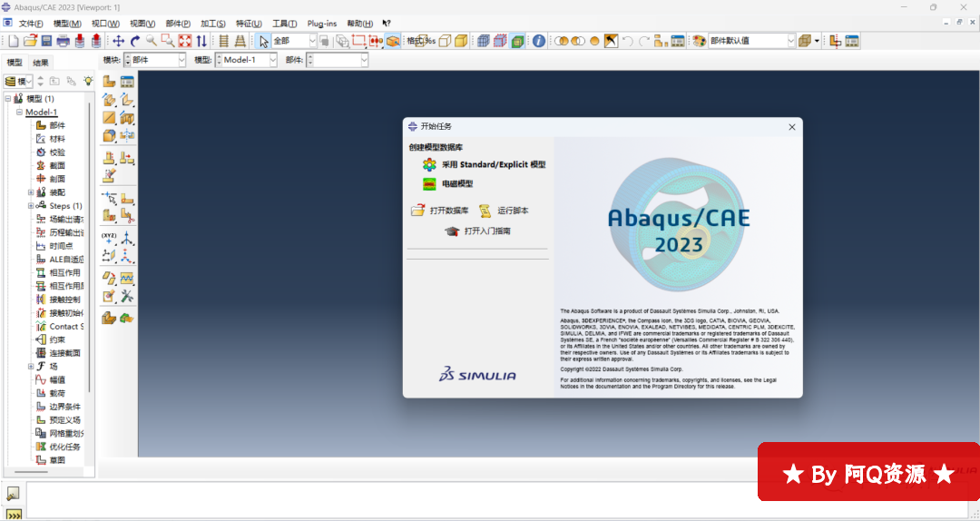This screenshot has height=521, width=980.
Task: Toggle the lightbulb icon in model tree
Action: 88,81
